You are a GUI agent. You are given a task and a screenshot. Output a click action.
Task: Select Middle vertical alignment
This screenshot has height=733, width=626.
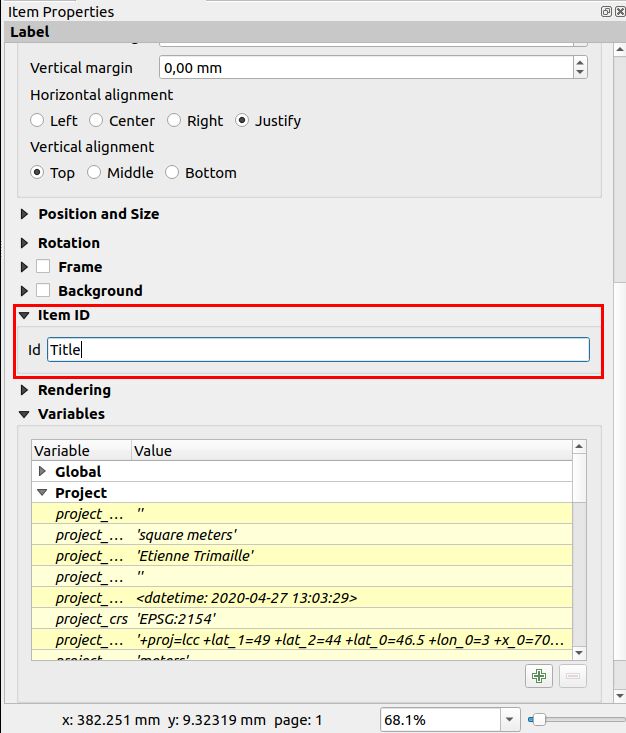pos(94,172)
